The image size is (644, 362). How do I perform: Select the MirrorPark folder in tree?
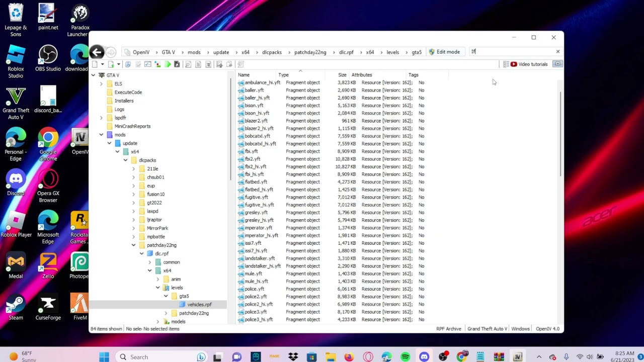point(157,228)
